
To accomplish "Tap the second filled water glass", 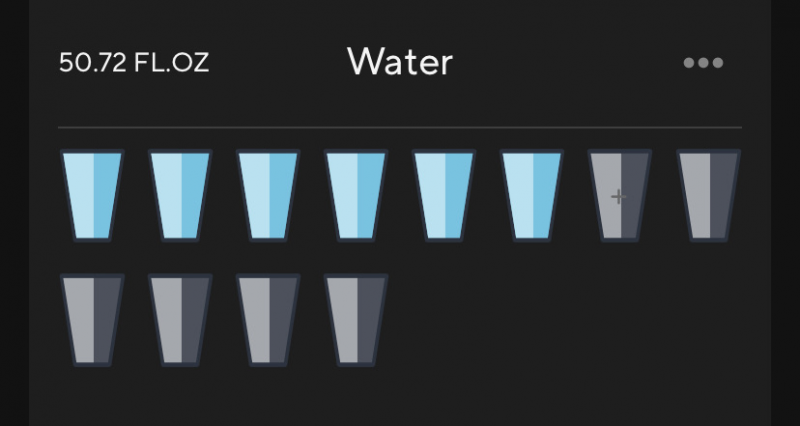I will [x=180, y=194].
